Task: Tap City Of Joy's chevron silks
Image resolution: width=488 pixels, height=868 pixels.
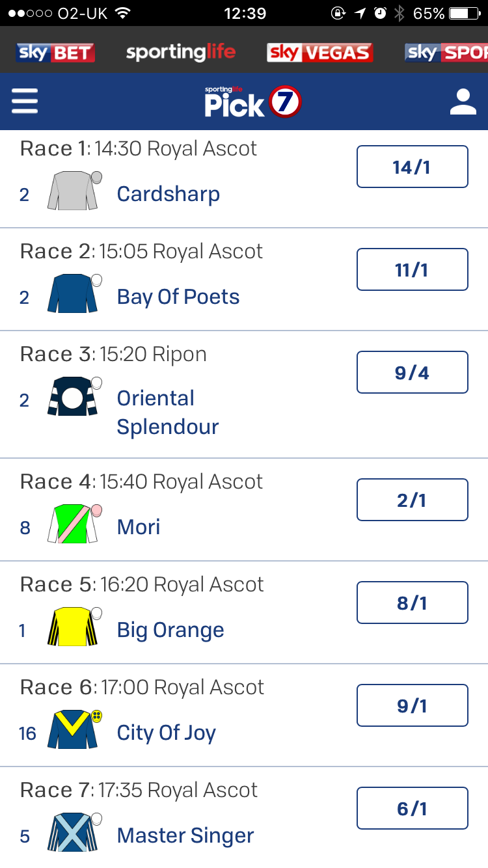Action: 75,729
